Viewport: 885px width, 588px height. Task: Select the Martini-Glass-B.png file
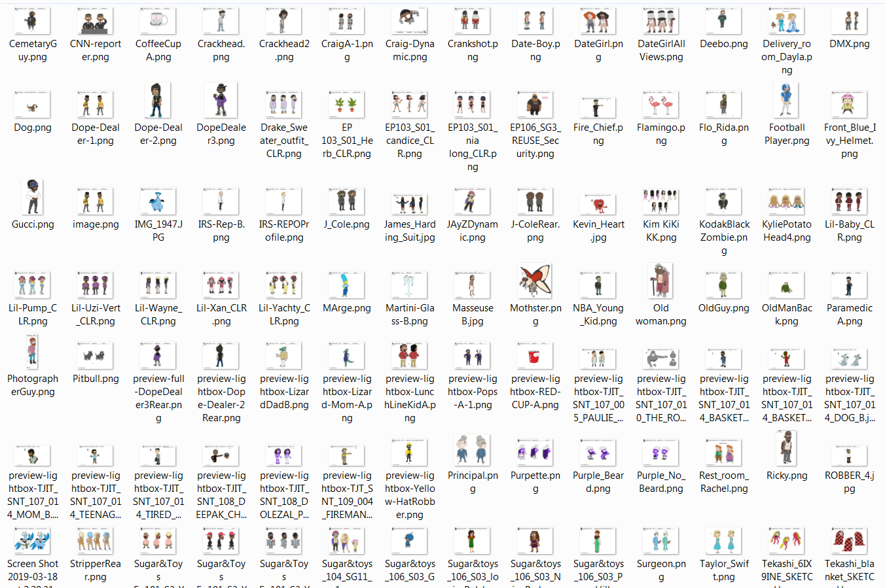point(409,285)
